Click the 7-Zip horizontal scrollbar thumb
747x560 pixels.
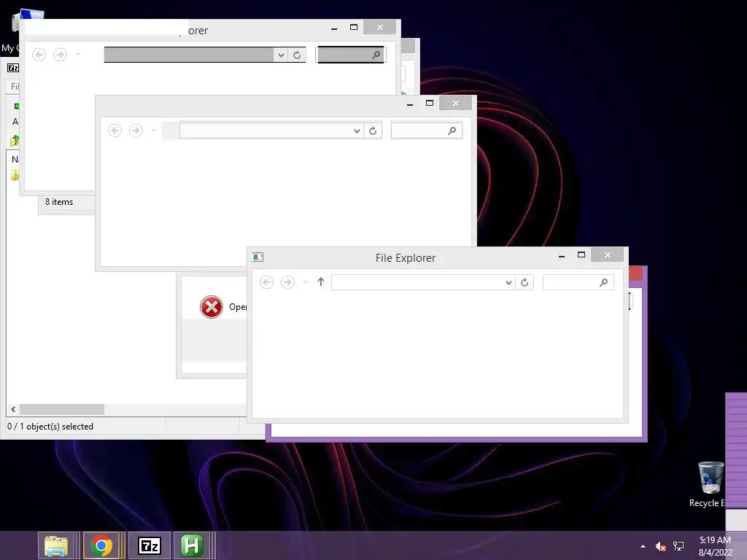[x=62, y=410]
